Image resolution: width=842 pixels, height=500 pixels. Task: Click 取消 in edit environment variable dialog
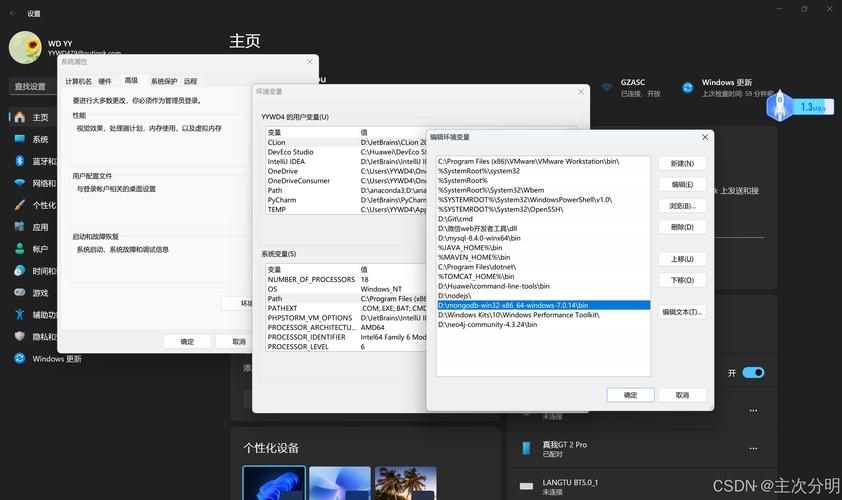[682, 395]
